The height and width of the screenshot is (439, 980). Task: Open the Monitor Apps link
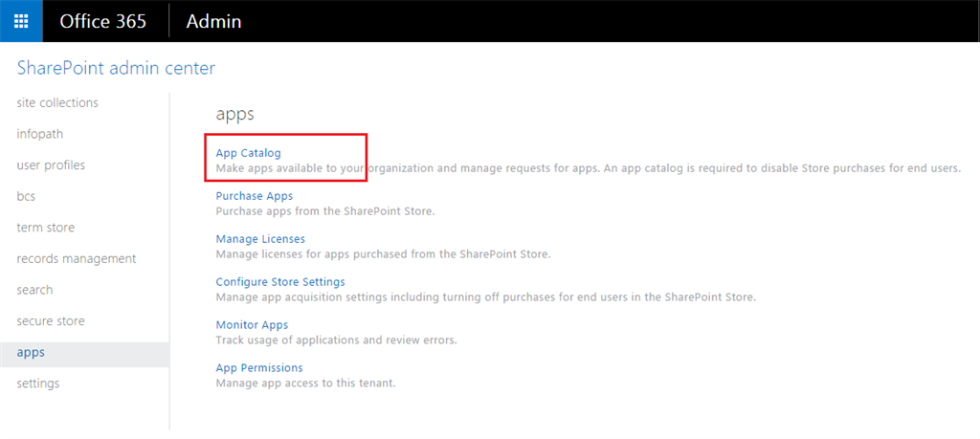pyautogui.click(x=252, y=325)
